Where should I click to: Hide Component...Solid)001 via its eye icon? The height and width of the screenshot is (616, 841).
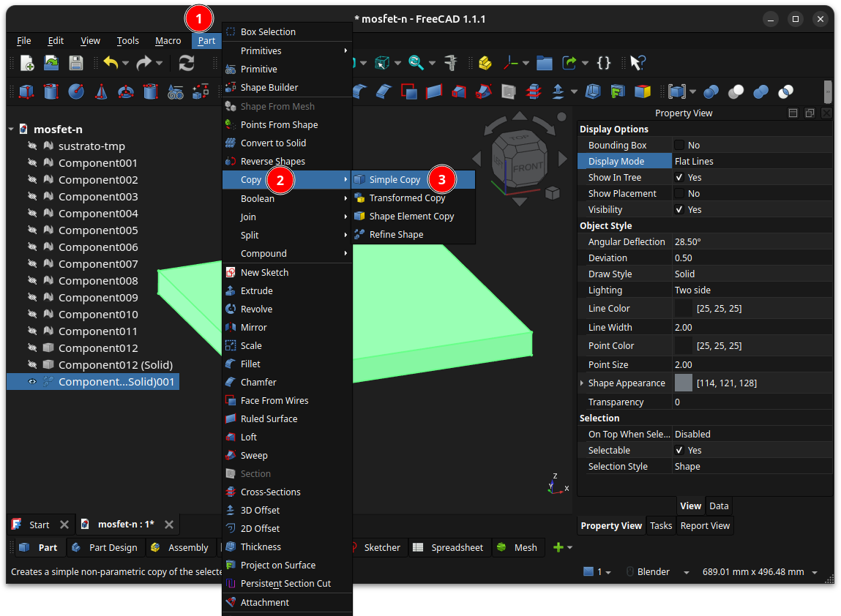click(32, 382)
